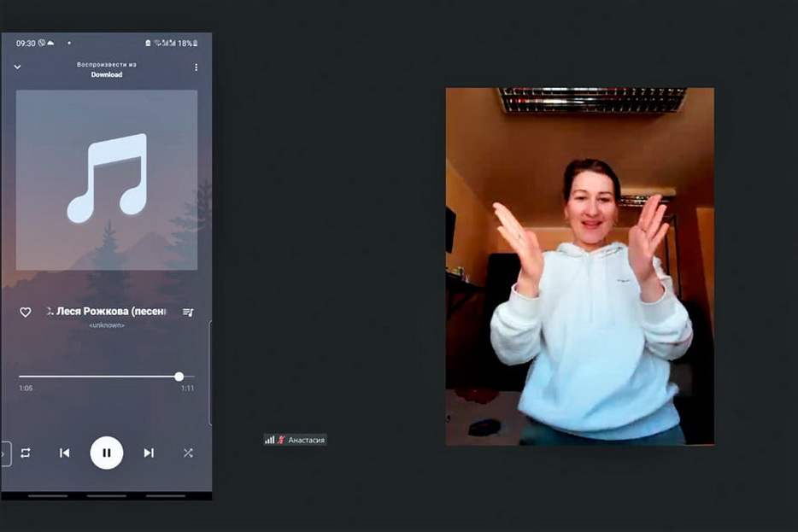Pause the currently playing song
798x532 pixels.
tap(107, 453)
